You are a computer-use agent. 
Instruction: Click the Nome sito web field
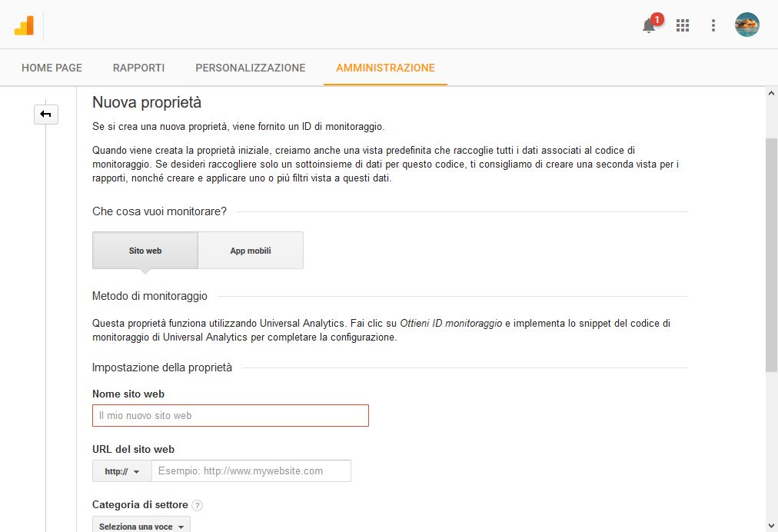coord(231,415)
